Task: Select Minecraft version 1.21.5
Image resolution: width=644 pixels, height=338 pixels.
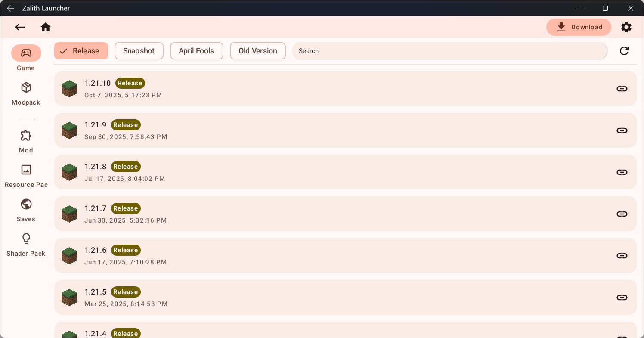Action: [x=301, y=297]
